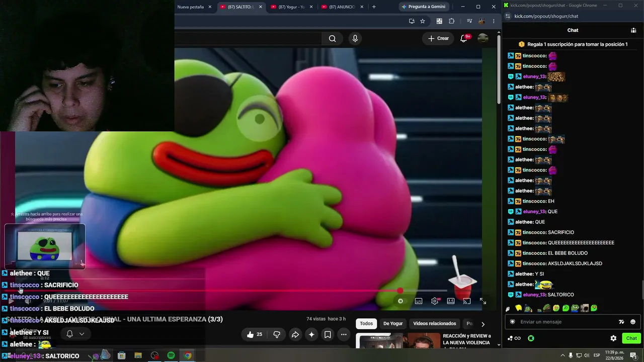The image size is (644, 362).
Task: Toggle subtitles on the video player
Action: [x=419, y=301]
